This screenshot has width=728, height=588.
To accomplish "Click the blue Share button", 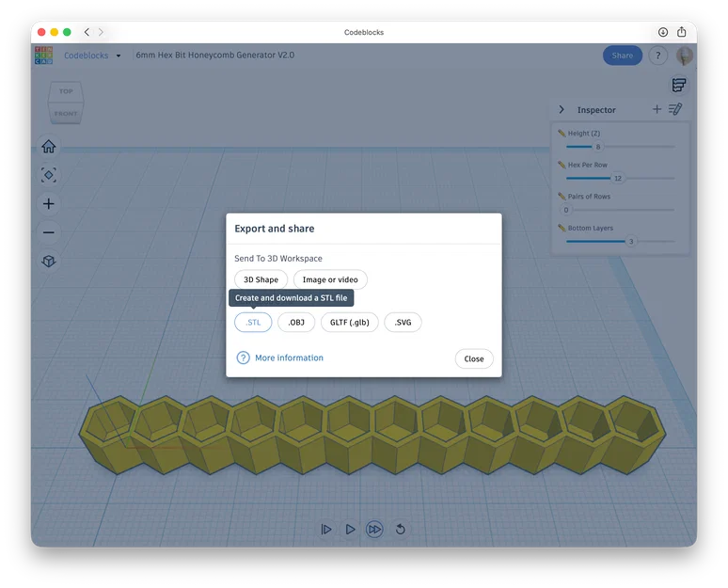I will pyautogui.click(x=622, y=56).
